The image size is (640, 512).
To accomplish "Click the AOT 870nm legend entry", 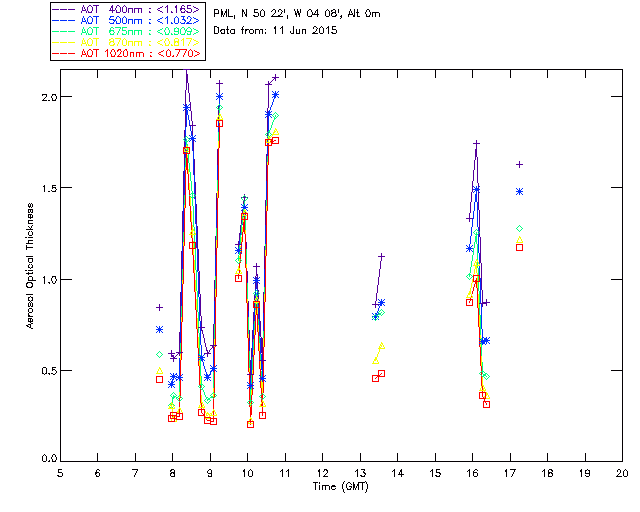I will point(127,42).
